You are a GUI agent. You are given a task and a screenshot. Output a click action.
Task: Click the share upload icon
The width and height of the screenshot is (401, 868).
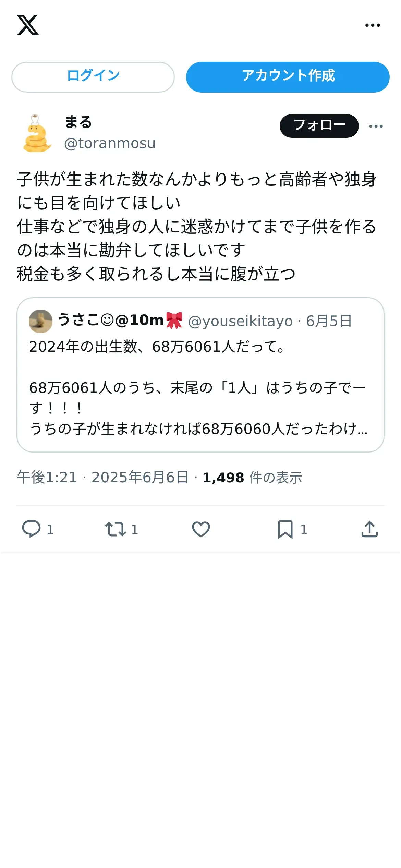pos(369,529)
